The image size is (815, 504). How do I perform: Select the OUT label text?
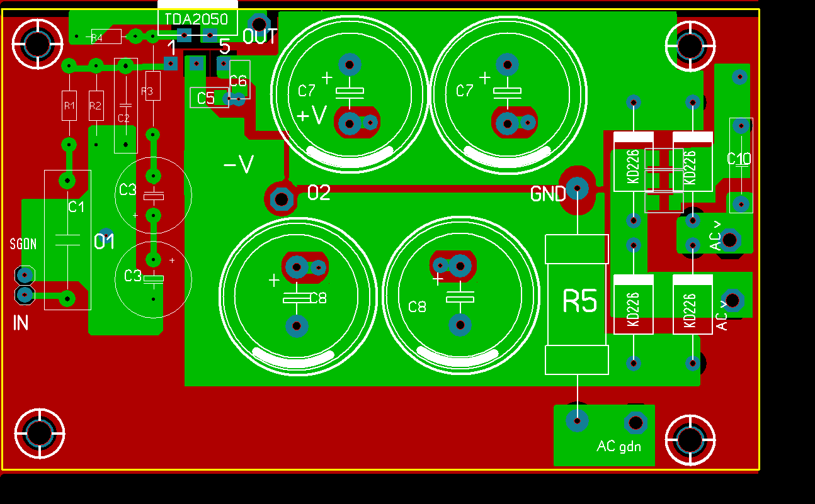[259, 37]
